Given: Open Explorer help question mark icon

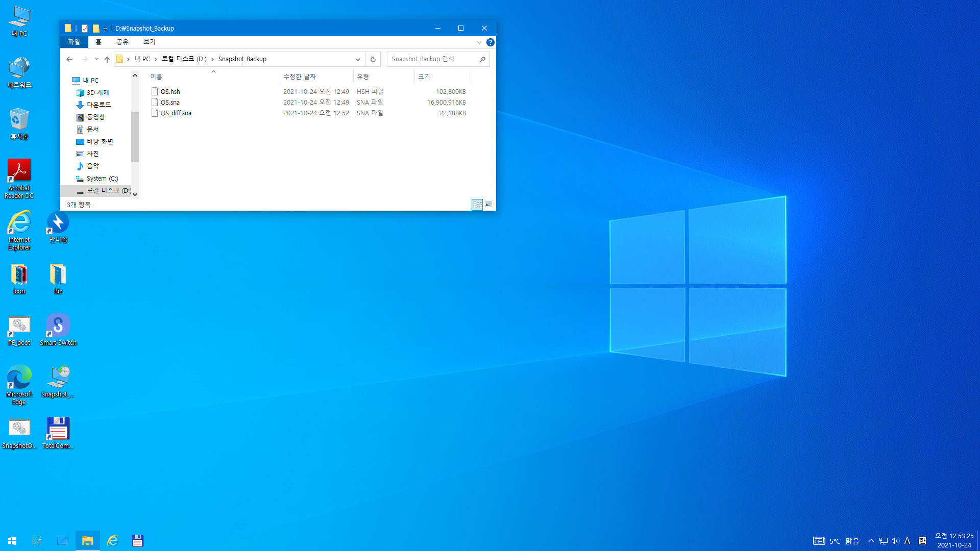Looking at the screenshot, I should 490,42.
